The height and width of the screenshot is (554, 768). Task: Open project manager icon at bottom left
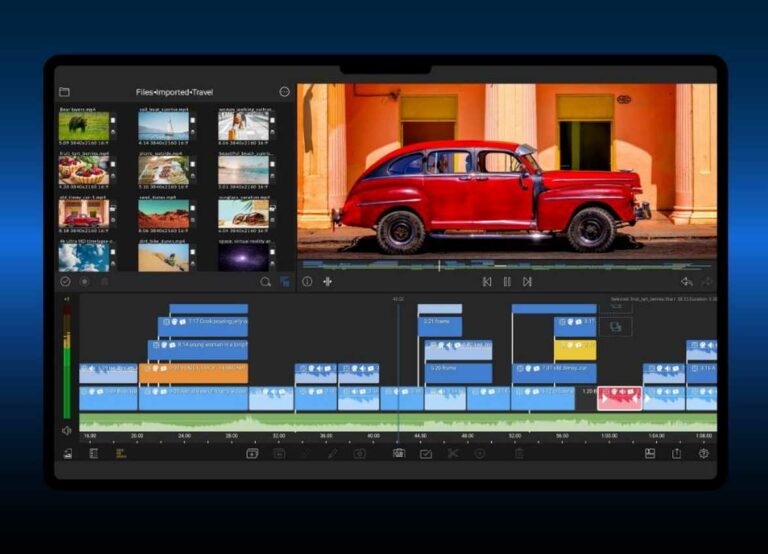[x=68, y=454]
